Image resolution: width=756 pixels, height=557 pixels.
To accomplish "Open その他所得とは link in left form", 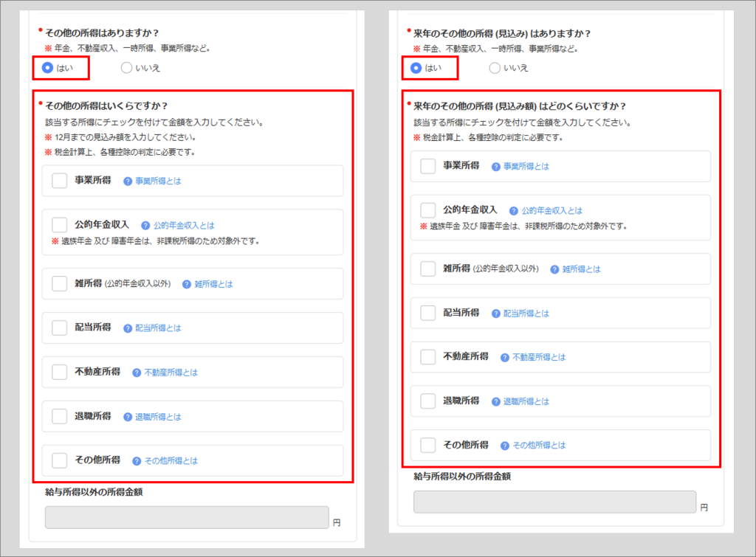I will tap(171, 461).
